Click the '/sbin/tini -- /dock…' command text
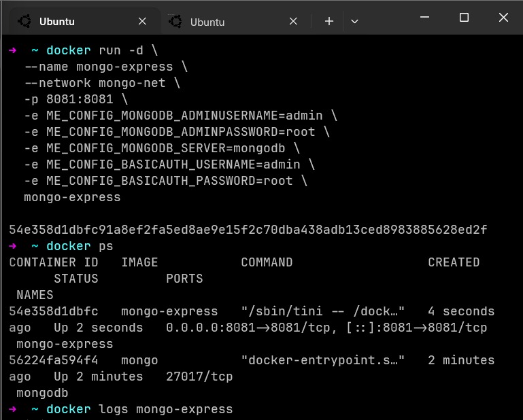This screenshot has height=420, width=523. (322, 311)
